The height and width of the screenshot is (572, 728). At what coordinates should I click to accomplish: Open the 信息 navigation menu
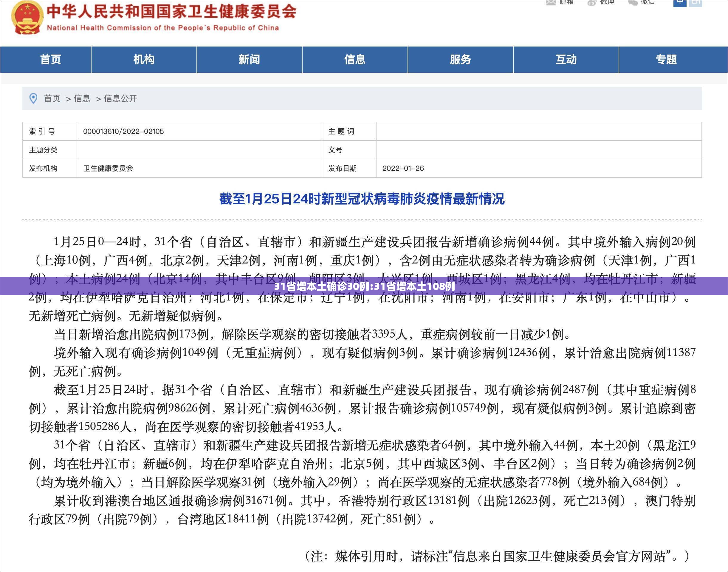(x=355, y=60)
